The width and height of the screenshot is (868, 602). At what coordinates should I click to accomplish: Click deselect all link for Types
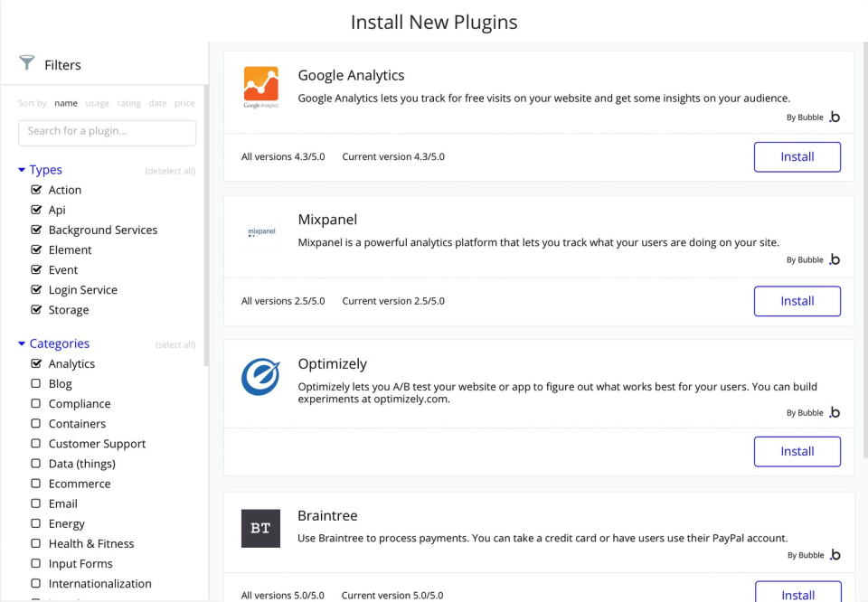tap(170, 171)
